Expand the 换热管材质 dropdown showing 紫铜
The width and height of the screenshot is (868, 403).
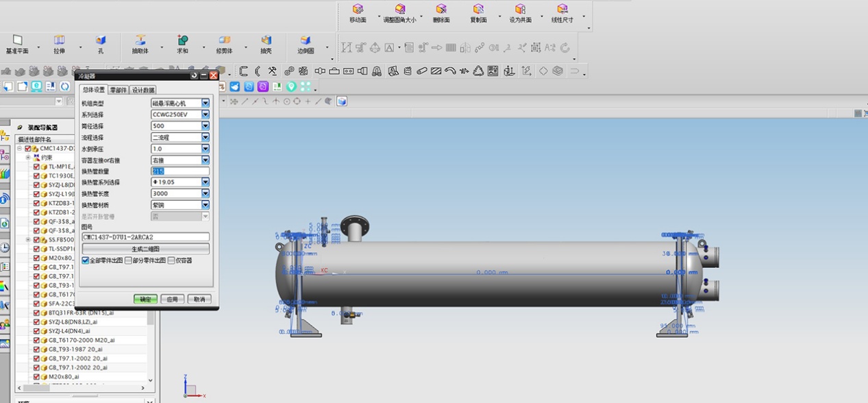pyautogui.click(x=205, y=205)
